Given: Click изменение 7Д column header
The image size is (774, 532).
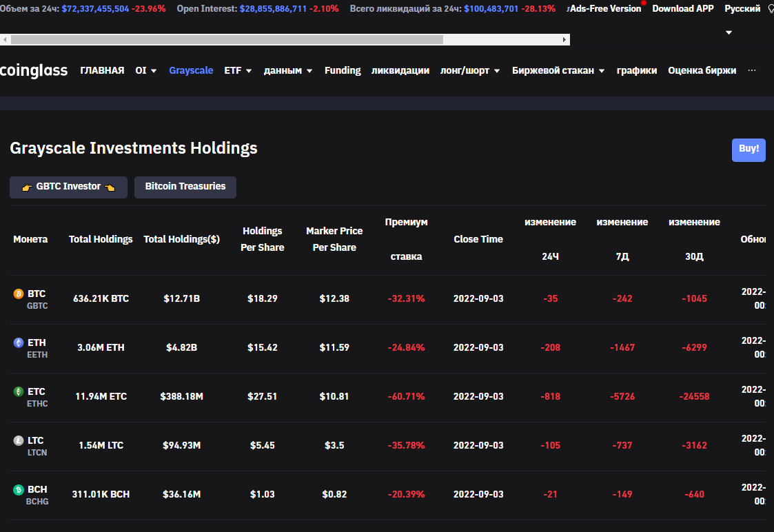Looking at the screenshot, I should 622,239.
